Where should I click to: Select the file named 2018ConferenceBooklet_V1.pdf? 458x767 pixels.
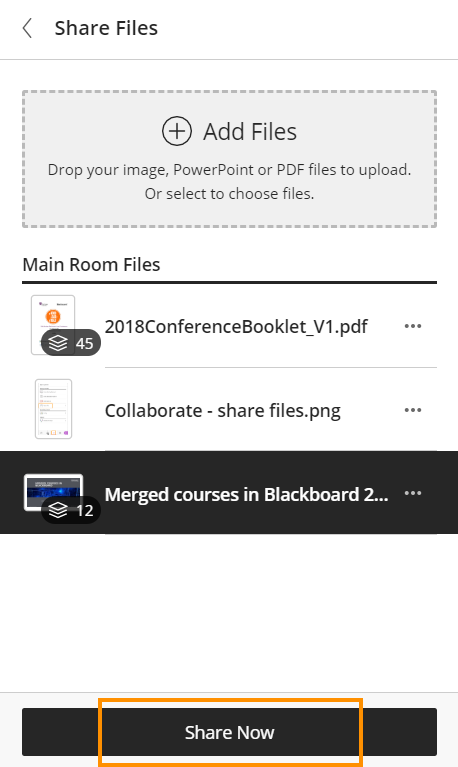point(236,326)
